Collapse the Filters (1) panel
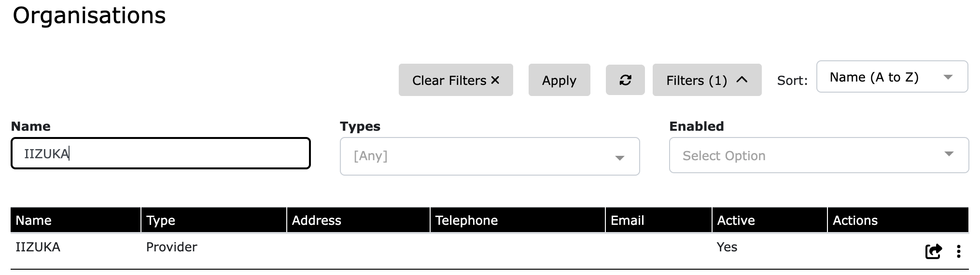 pyautogui.click(x=707, y=80)
